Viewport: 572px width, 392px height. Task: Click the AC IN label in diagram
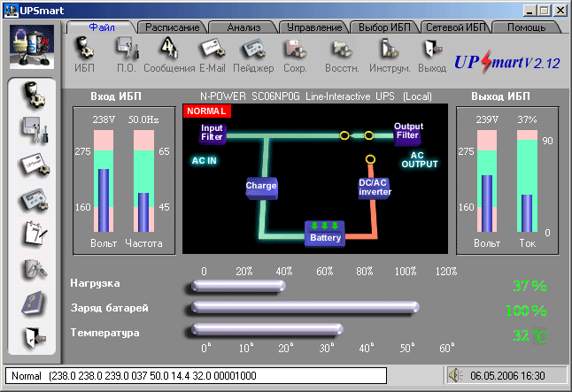(x=205, y=160)
